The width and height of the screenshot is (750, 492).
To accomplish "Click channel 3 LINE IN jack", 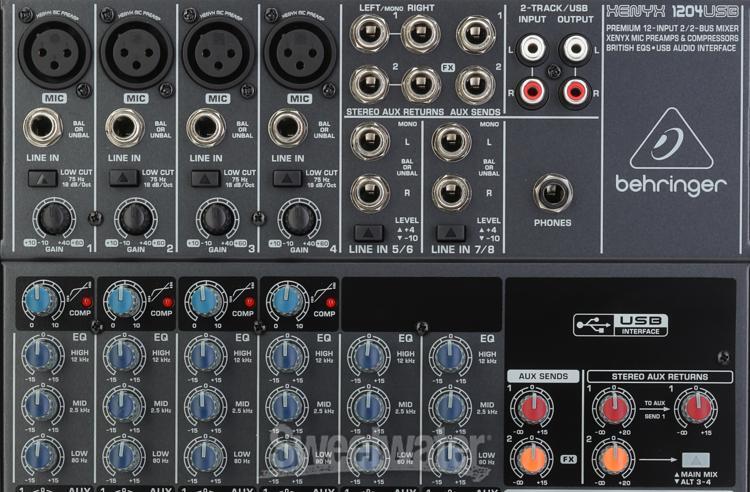I will coord(206,128).
